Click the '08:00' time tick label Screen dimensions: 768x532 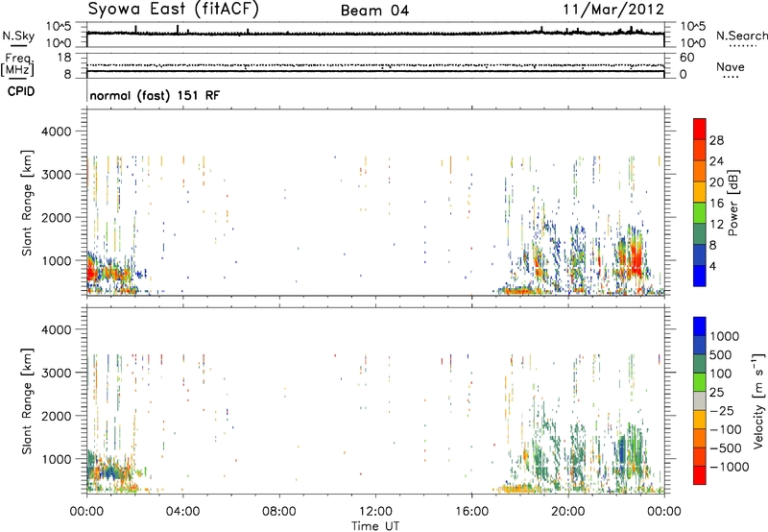tap(279, 512)
